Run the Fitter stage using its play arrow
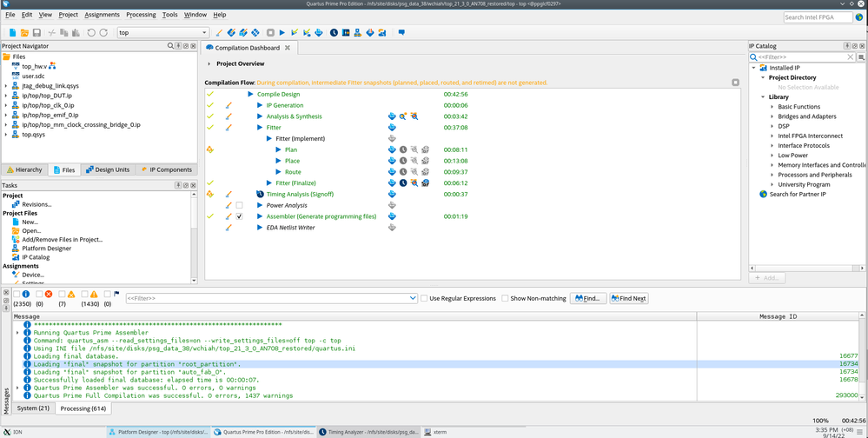This screenshot has height=438, width=868. point(260,128)
